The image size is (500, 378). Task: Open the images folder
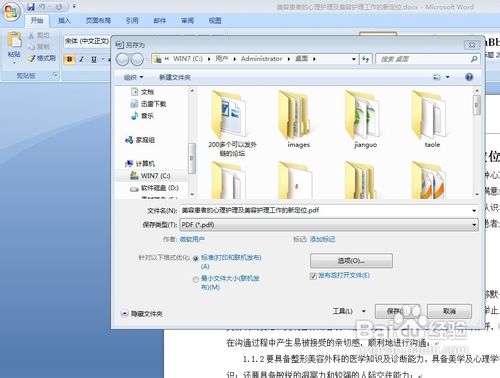pos(299,119)
